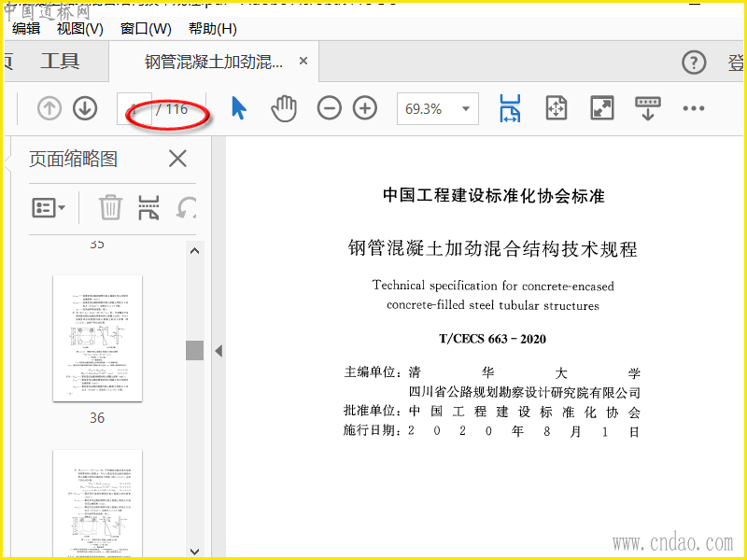747x560 pixels.
Task: Show more tools via ellipsis icon
Action: click(693, 108)
